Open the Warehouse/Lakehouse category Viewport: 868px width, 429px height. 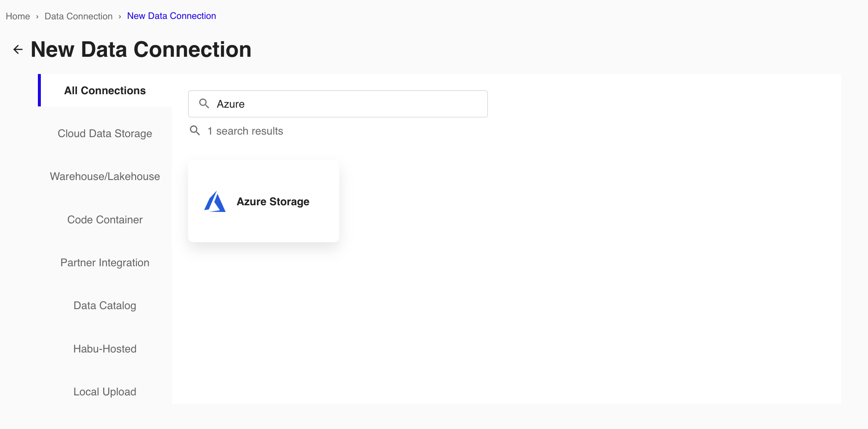tap(105, 176)
